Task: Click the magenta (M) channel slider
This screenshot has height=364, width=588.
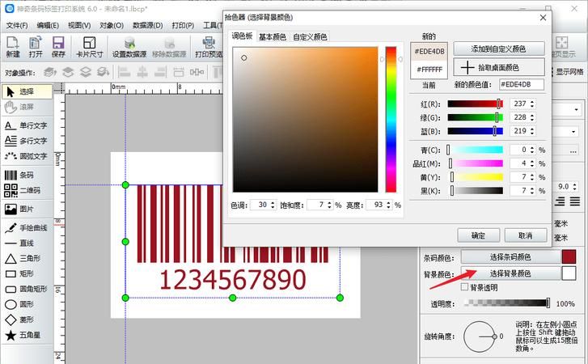Action: [475, 163]
